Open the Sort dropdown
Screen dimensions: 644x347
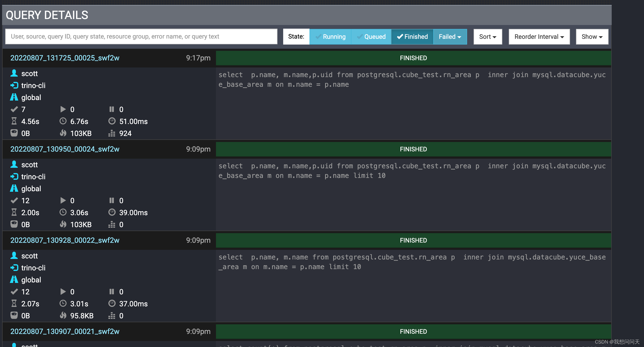tap(487, 37)
